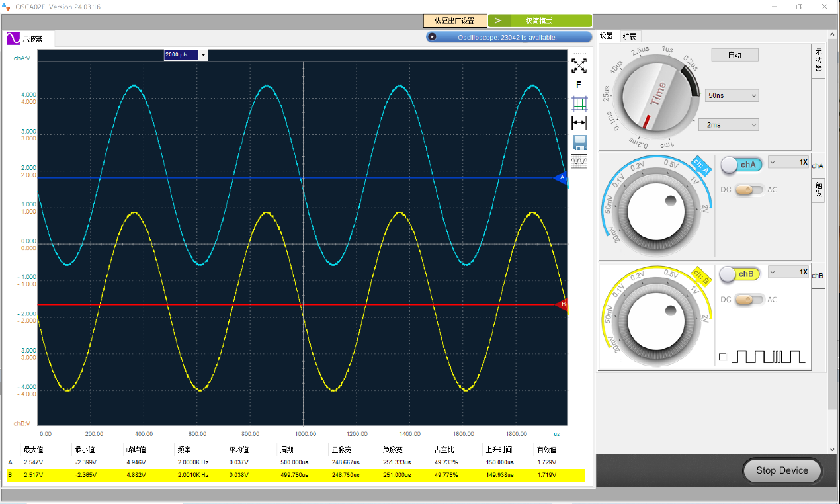Enable the checkbox beside the pulse waveform

point(722,357)
